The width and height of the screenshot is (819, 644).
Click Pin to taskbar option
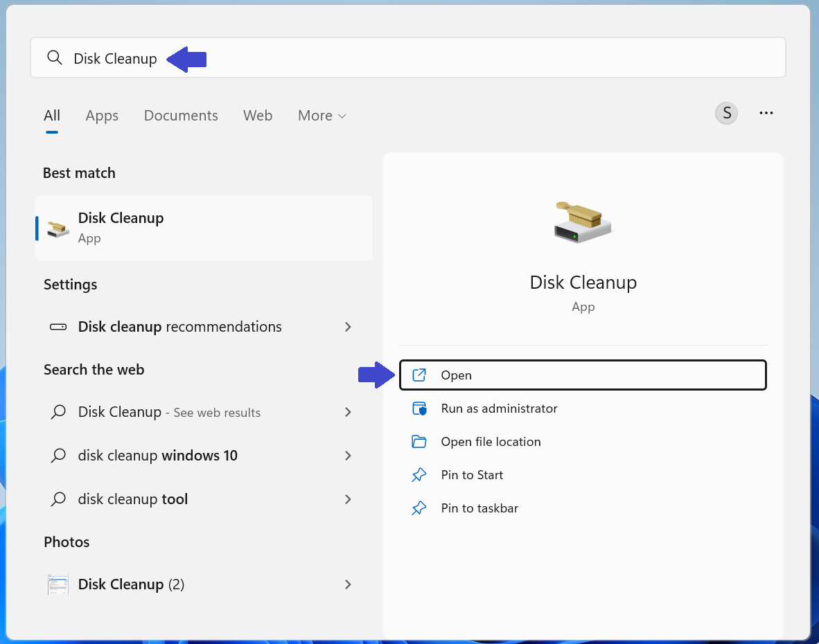click(479, 508)
